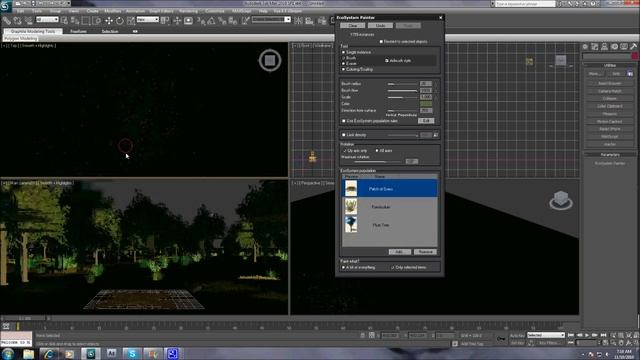This screenshot has height=360, width=640.
Task: Switch to the Selection ribbon tab
Action: point(110,31)
